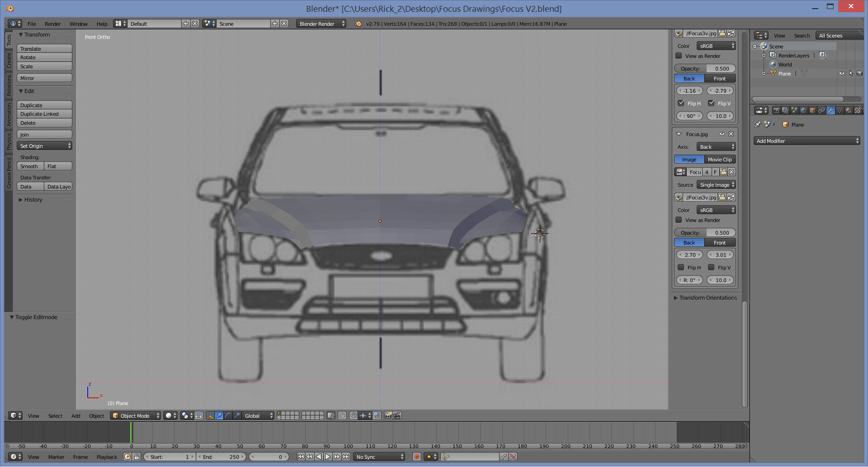
Task: Adjust the second Opacity 0.500 slider
Action: click(x=705, y=232)
